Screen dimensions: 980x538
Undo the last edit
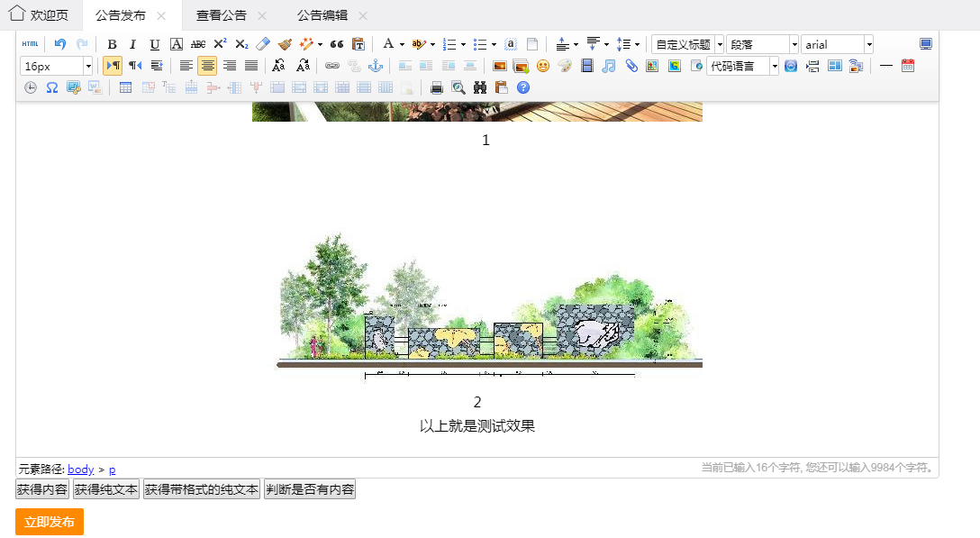coord(59,43)
